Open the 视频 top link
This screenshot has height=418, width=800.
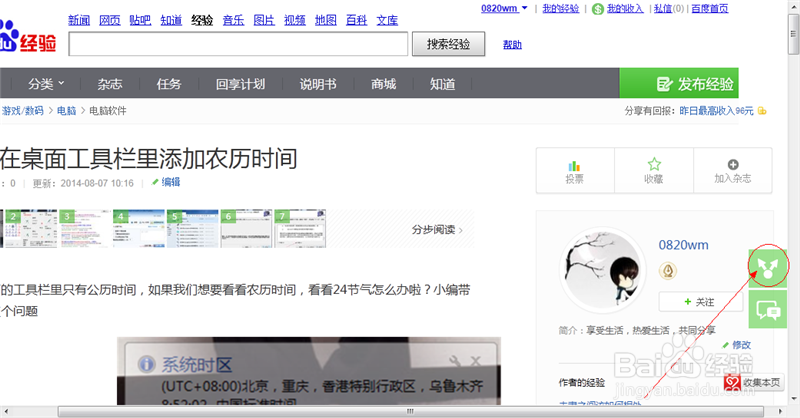tap(295, 20)
